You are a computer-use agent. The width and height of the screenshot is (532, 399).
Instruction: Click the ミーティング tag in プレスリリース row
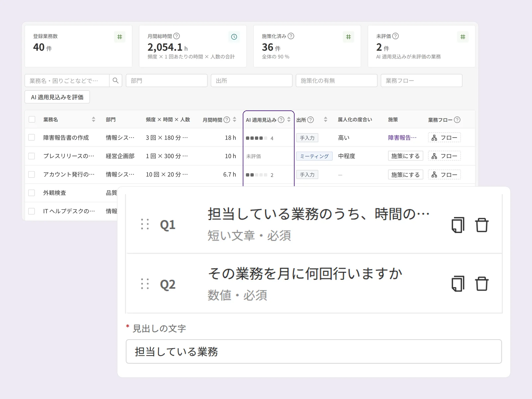[314, 156]
